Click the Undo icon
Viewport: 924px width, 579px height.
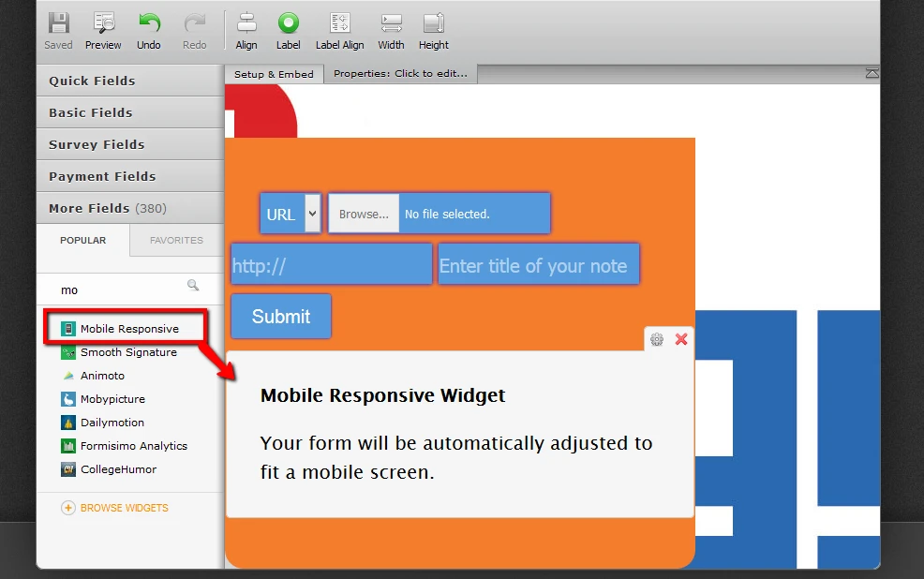(x=148, y=30)
